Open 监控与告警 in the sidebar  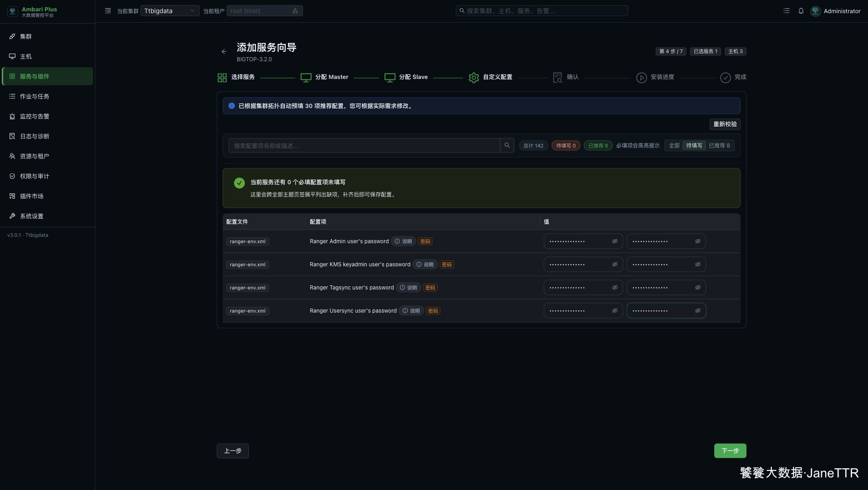point(48,116)
